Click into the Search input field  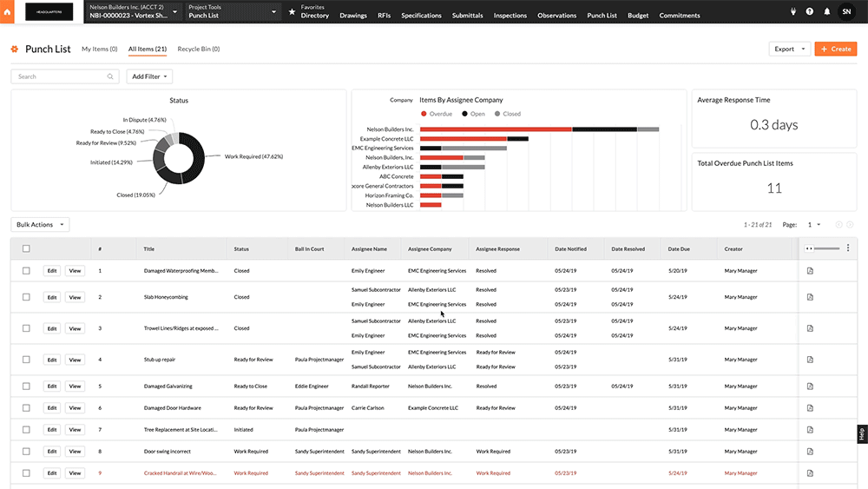click(64, 76)
